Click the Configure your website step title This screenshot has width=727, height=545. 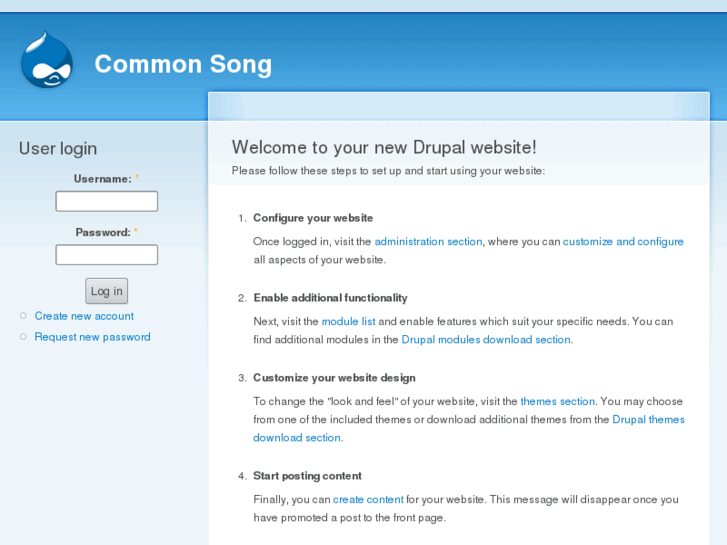(x=313, y=218)
